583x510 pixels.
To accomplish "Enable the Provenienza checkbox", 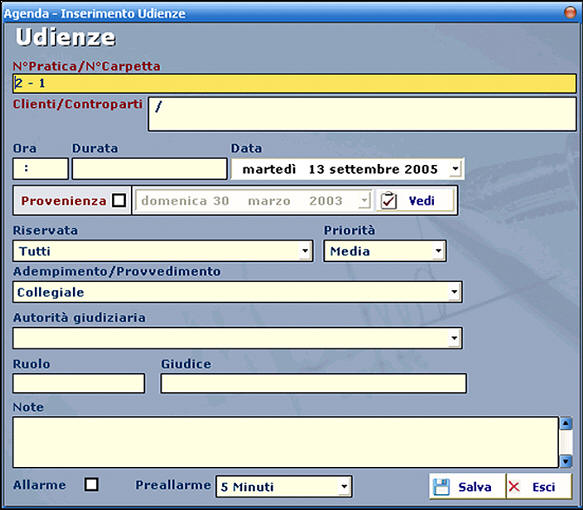I will pyautogui.click(x=119, y=200).
